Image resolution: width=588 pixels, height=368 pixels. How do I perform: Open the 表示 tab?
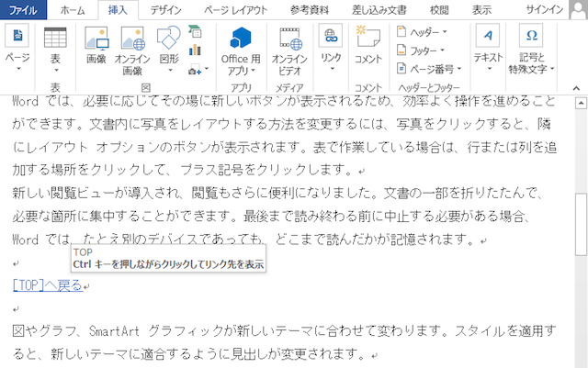pyautogui.click(x=481, y=10)
